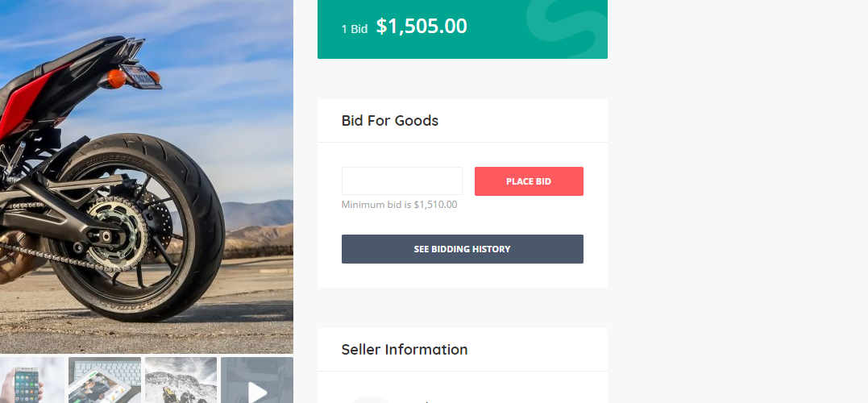Screen dimensions: 868x403
Task: Click the "1 Bid" count label
Action: tap(354, 29)
